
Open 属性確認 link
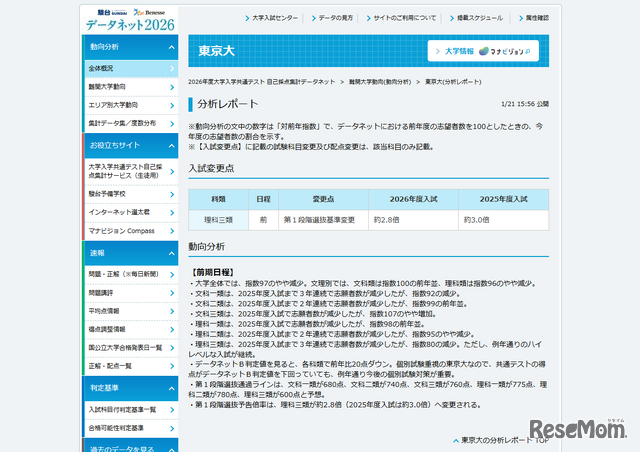pos(534,18)
